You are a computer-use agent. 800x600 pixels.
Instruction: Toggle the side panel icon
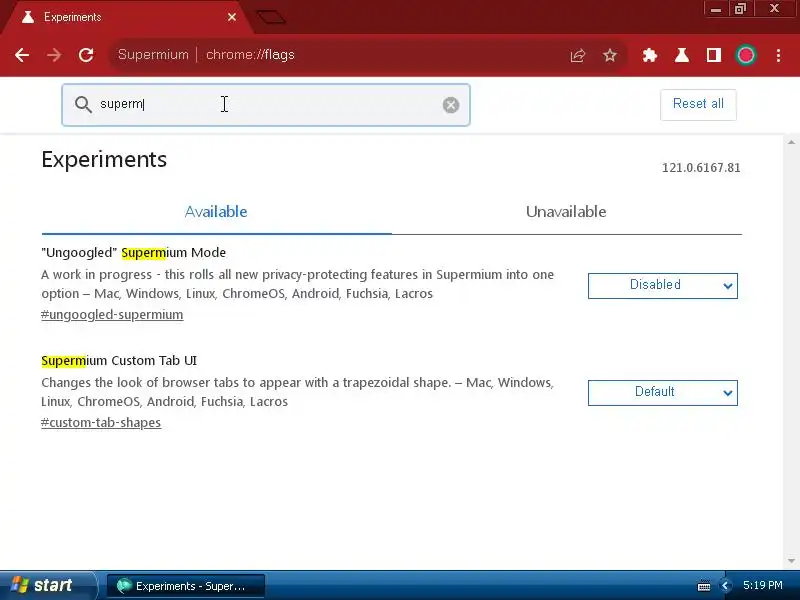714,55
